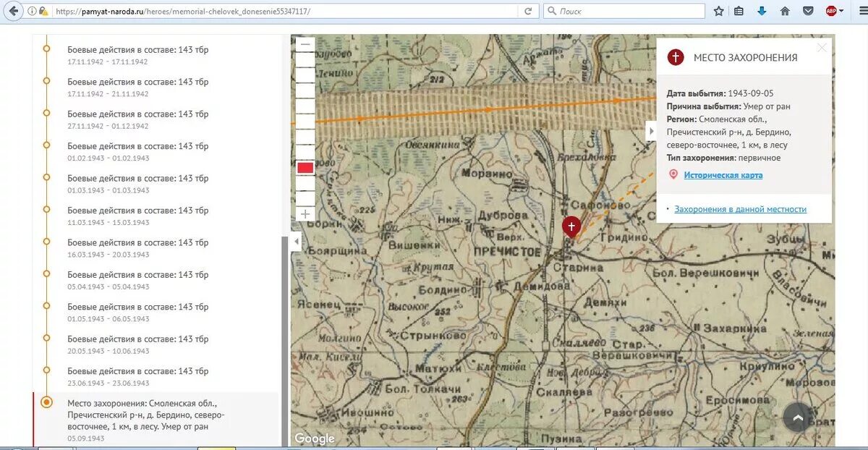Select timeline entry dated 17.11.1942 - 21.11.1942

point(138,87)
